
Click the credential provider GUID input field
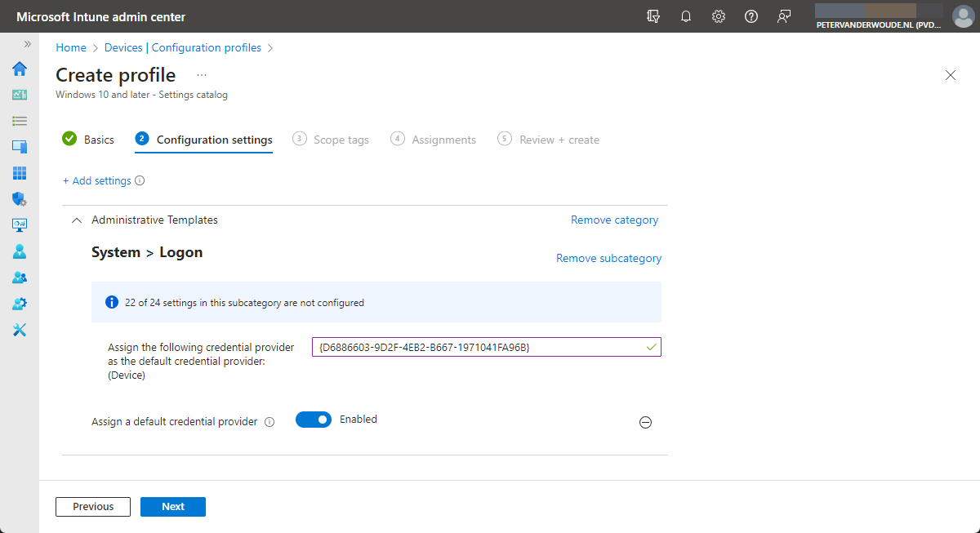pyautogui.click(x=486, y=346)
